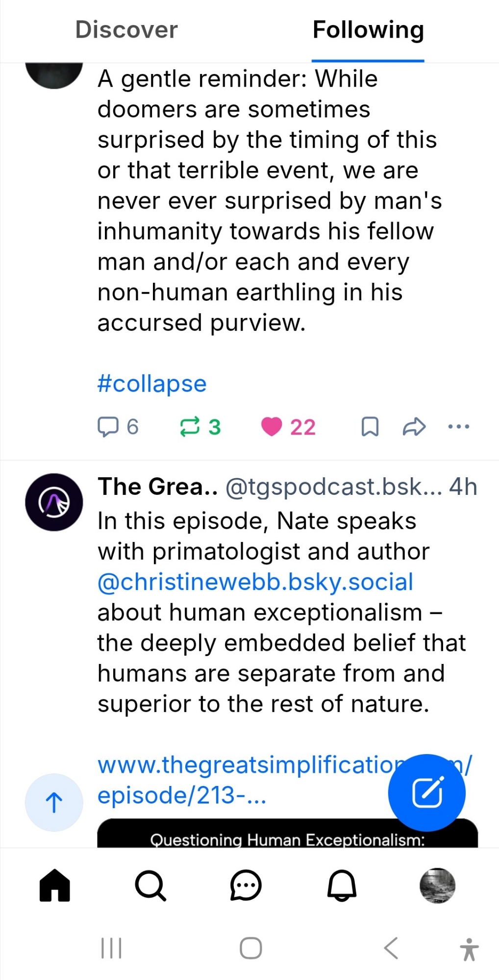This screenshot has width=499, height=980.
Task: Unlike the collapse post heart
Action: [x=272, y=427]
